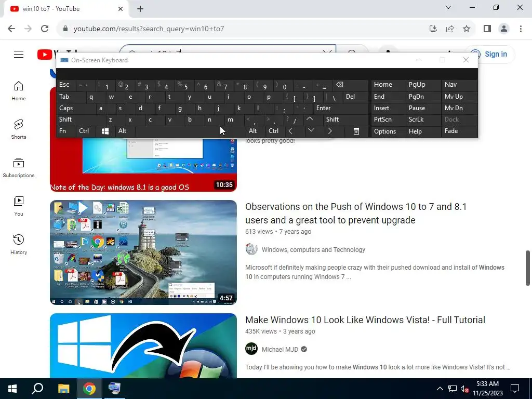The height and width of the screenshot is (399, 532).
Task: Open the YouTube hamburger guide menu
Action: pos(19,54)
